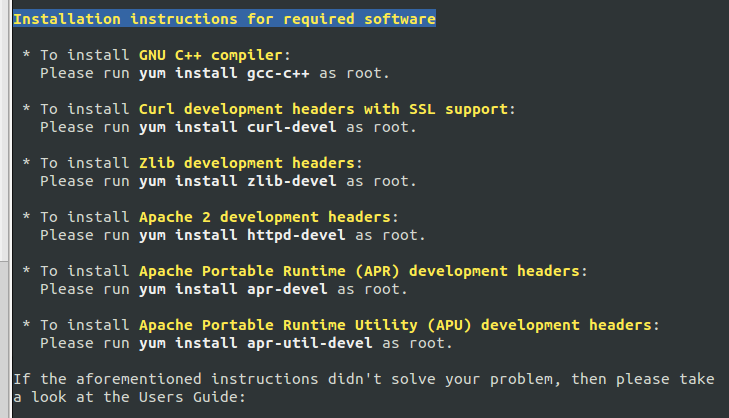Click the asterisk bullet before the APU headers line

27,324
